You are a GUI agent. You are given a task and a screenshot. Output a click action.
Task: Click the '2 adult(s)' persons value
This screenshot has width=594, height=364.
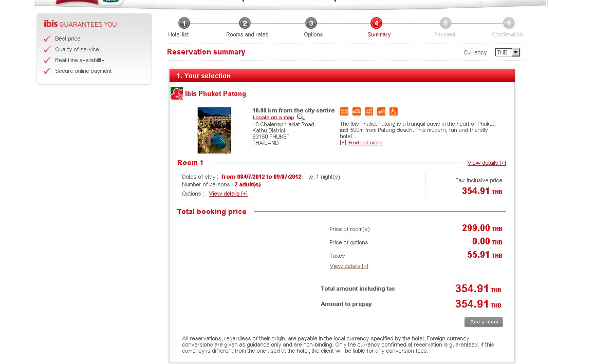coord(247,185)
